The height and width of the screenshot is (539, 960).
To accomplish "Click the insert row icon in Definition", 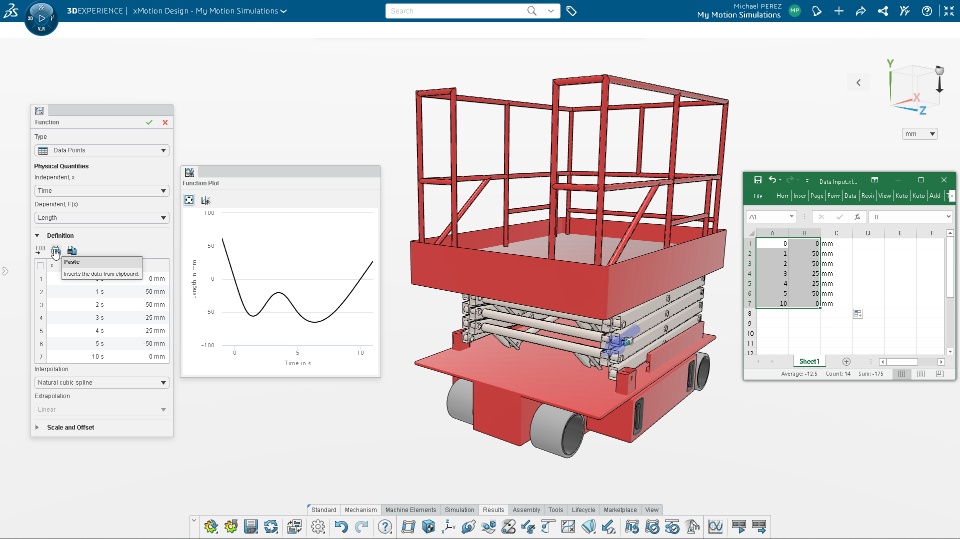I will click(40, 251).
